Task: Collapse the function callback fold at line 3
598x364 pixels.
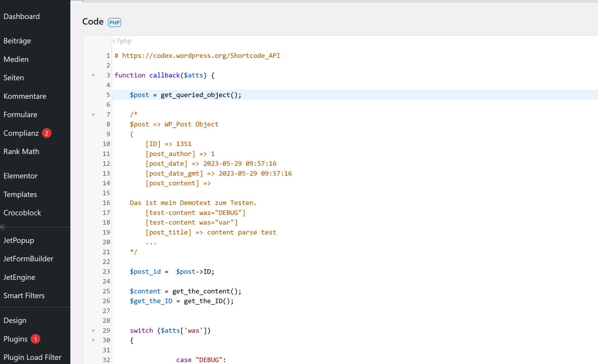Action: pyautogui.click(x=93, y=75)
